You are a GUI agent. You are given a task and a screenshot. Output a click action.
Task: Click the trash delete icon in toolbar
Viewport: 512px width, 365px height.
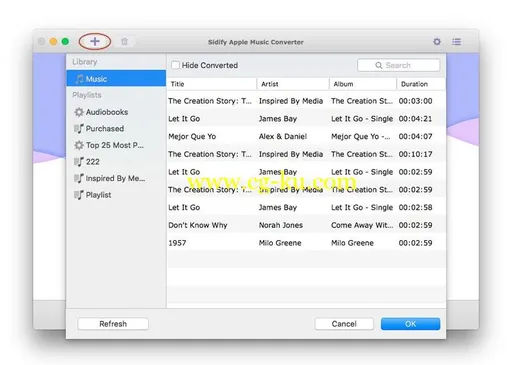124,42
